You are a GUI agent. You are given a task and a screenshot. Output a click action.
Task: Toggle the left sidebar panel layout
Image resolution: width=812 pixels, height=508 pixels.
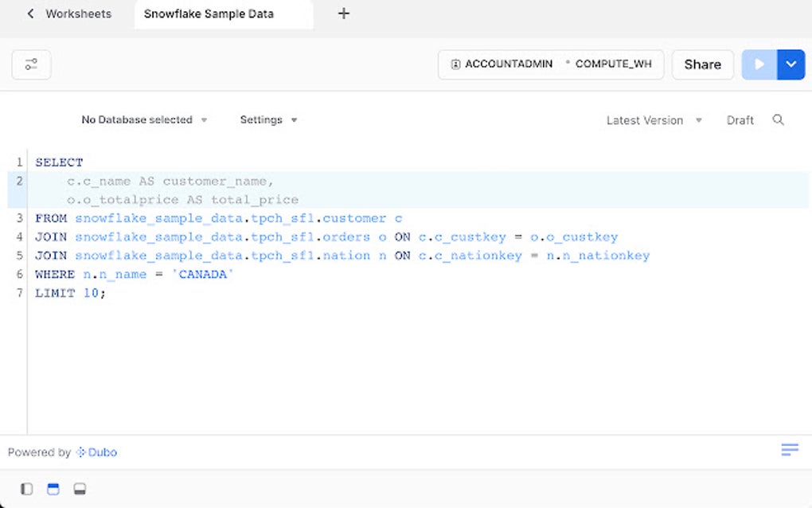pyautogui.click(x=27, y=489)
